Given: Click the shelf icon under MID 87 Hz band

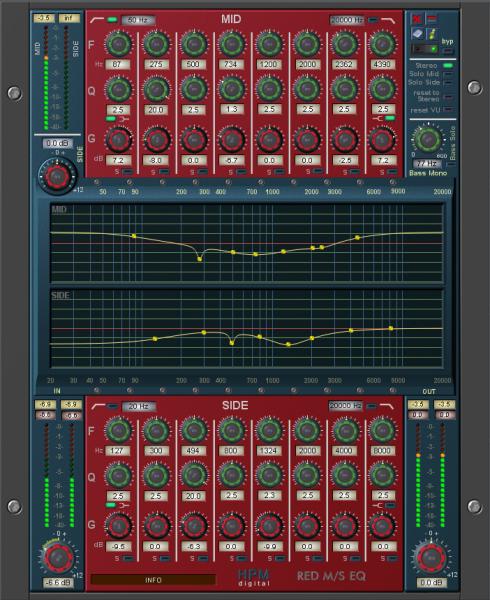Looking at the screenshot, I should 124,119.
